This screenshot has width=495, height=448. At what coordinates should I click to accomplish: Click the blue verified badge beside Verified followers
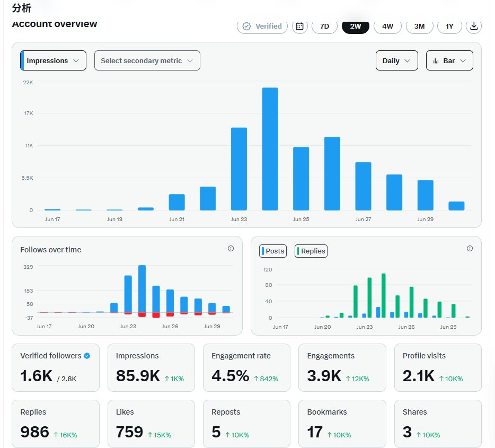pyautogui.click(x=87, y=356)
